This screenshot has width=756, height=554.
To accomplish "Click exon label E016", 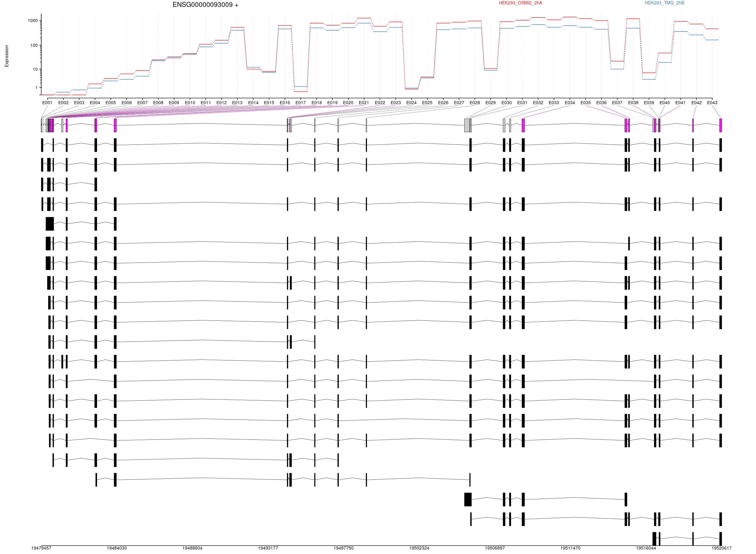I will [285, 103].
